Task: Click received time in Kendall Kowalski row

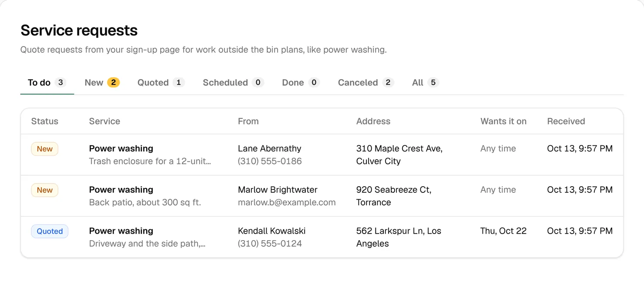Action: click(580, 231)
